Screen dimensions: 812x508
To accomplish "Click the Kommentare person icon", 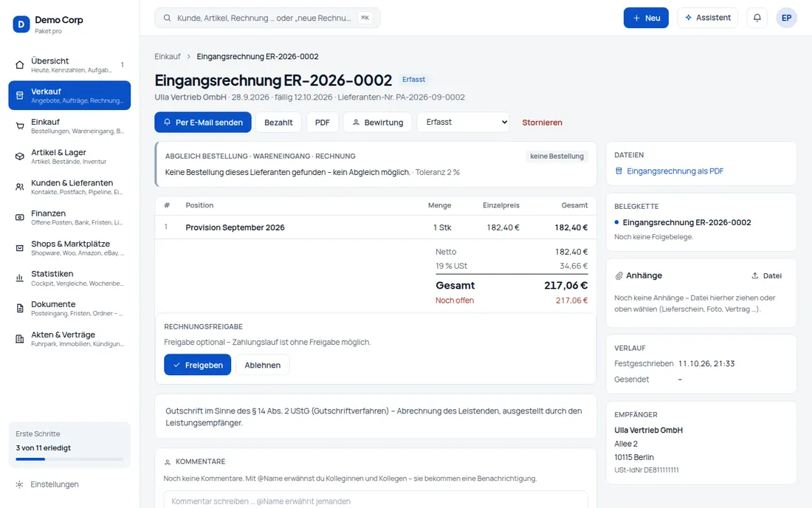I will point(168,462).
